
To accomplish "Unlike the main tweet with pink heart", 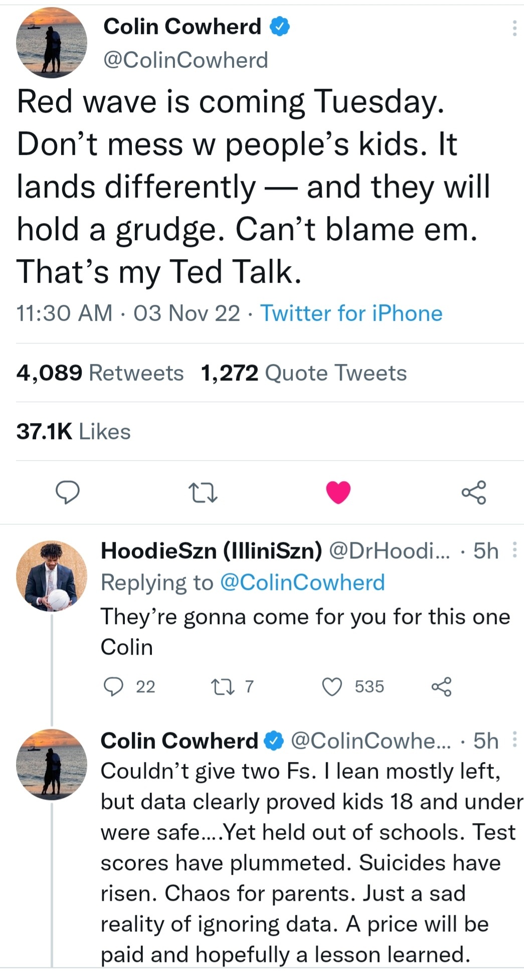I will 338,492.
